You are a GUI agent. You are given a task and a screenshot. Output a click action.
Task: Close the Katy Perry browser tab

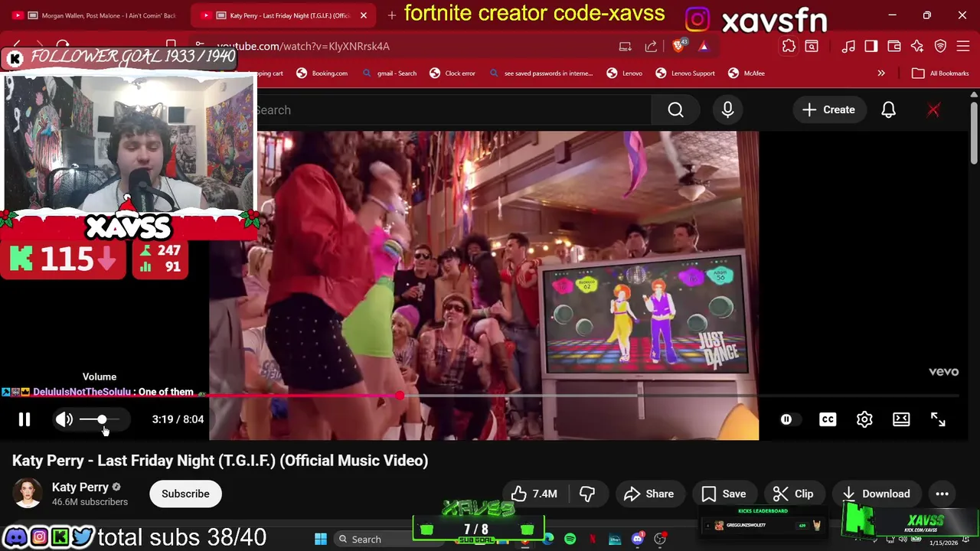[x=364, y=15]
